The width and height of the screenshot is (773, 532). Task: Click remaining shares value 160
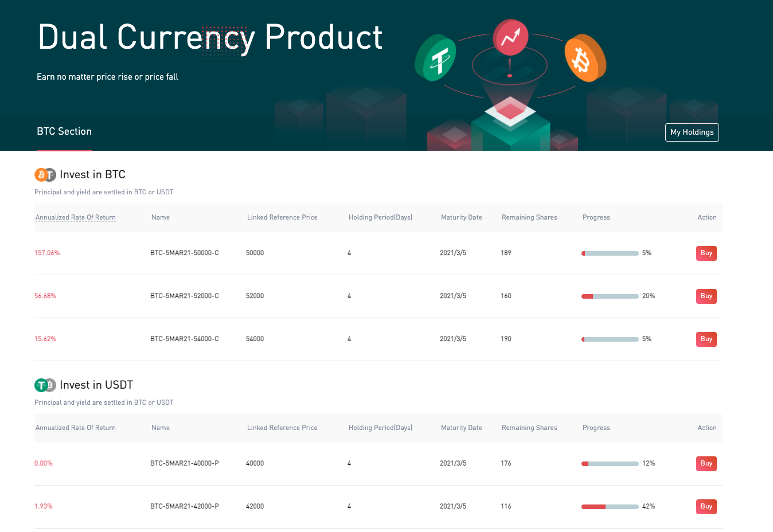coord(506,296)
